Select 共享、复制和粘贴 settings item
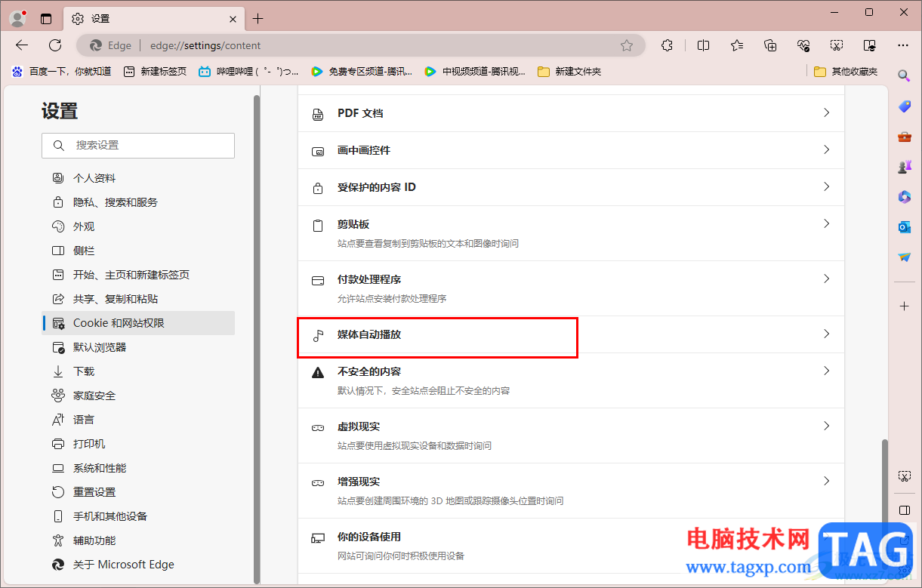The image size is (922, 588). click(138, 299)
